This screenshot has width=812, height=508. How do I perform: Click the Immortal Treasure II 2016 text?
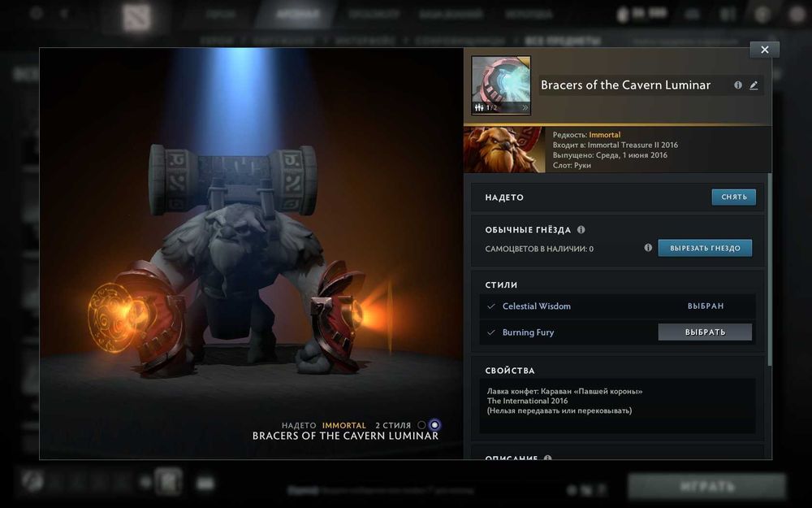[633, 145]
